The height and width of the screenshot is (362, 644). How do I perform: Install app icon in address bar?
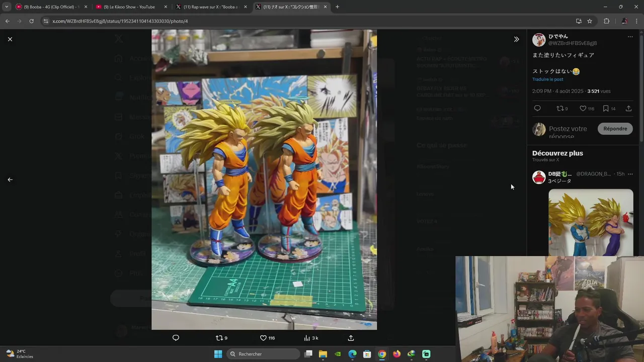tap(579, 21)
